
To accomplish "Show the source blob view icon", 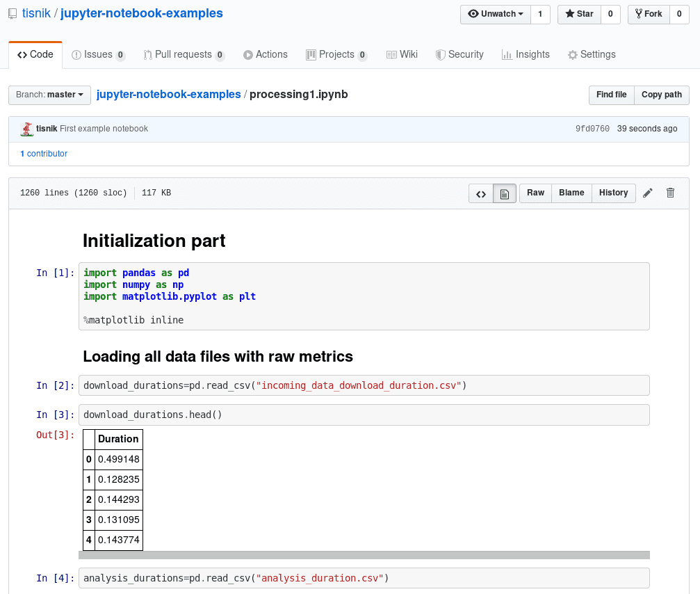I will click(x=481, y=194).
